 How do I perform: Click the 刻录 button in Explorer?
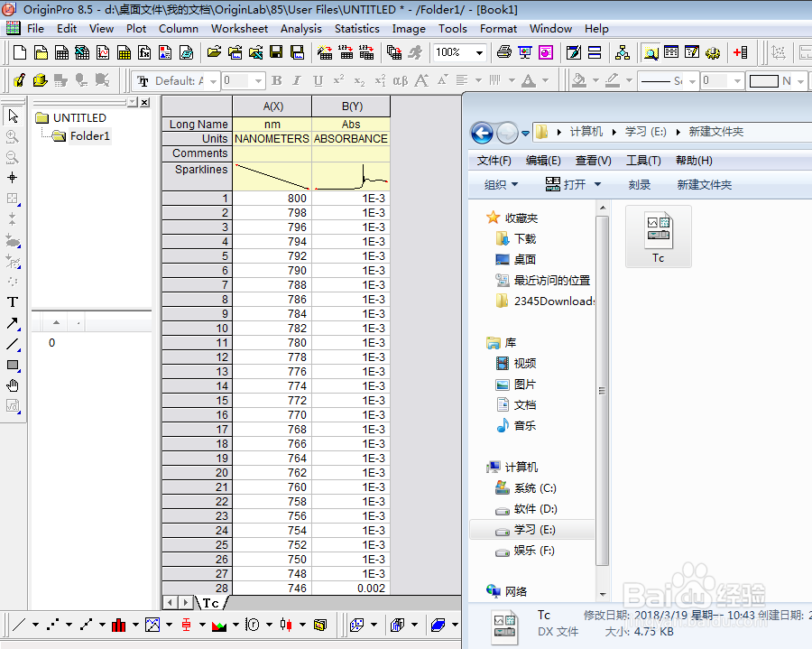(x=639, y=184)
